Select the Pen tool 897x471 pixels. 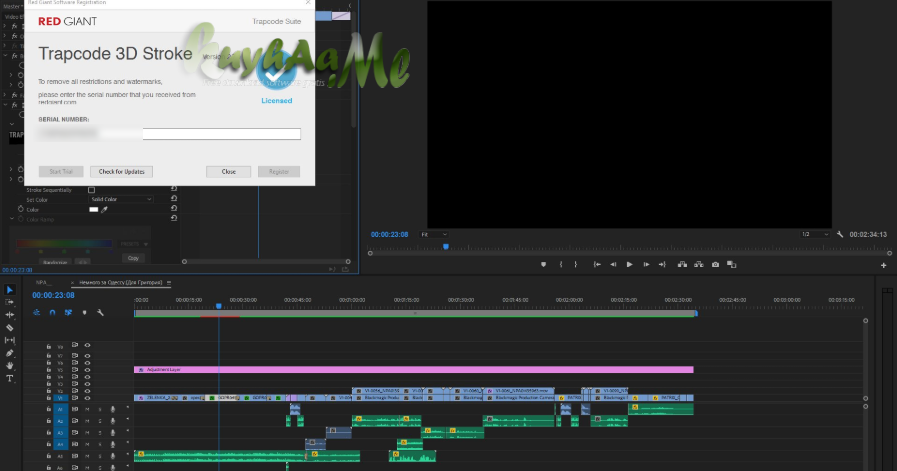pyautogui.click(x=10, y=353)
